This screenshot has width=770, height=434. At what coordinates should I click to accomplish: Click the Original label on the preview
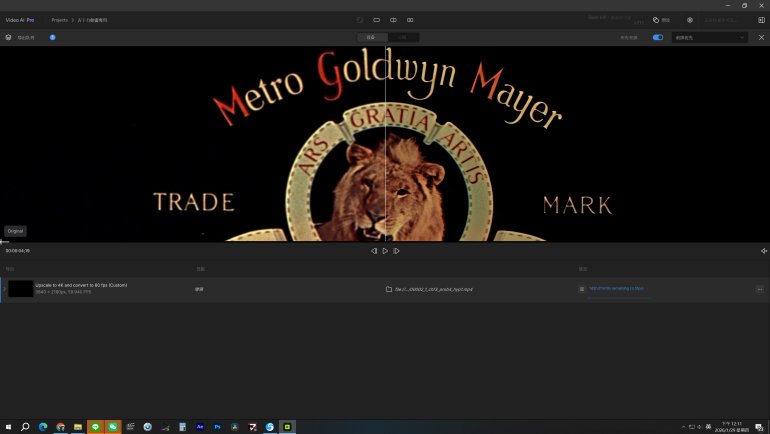click(15, 231)
